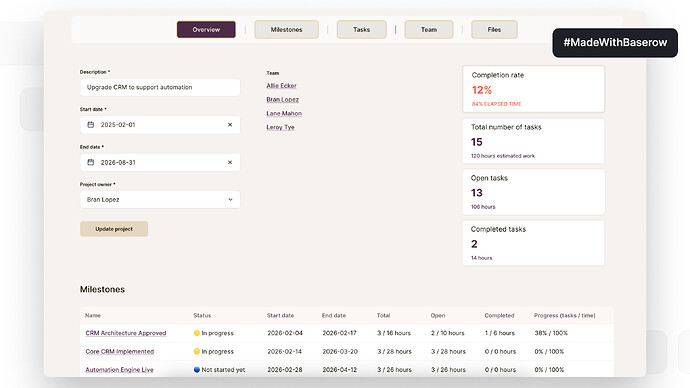Click the End date field 2026-08-31
The image size is (690, 388).
[x=160, y=162]
